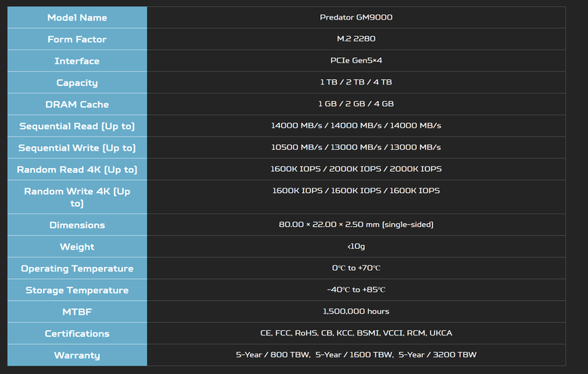Click 'Storage Temperature' label

(x=77, y=291)
